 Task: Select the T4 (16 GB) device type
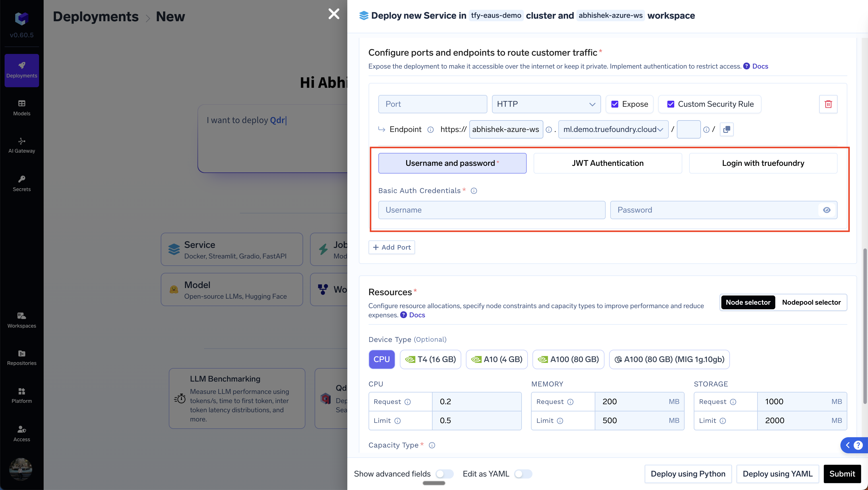point(430,359)
